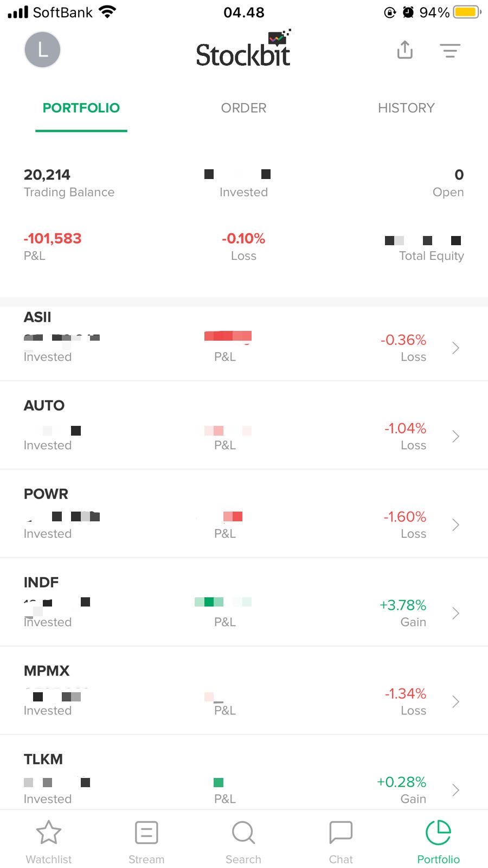Tap the TLKM stock name
Viewport: 488px width, 868px height.
tap(43, 759)
